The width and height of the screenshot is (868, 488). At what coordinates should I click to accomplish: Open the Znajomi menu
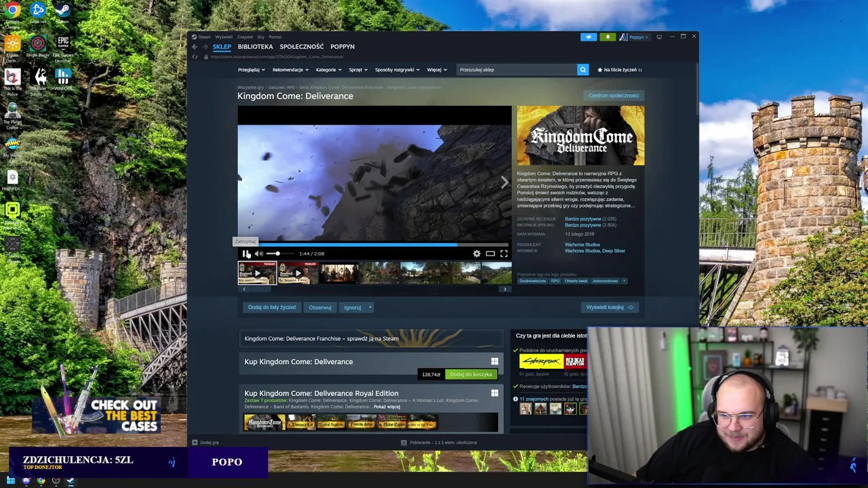point(245,37)
